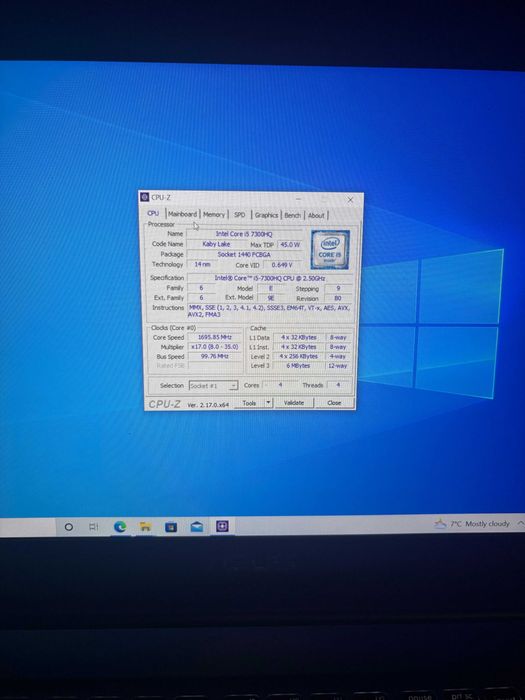
Task: Click the Validate button
Action: coord(294,403)
